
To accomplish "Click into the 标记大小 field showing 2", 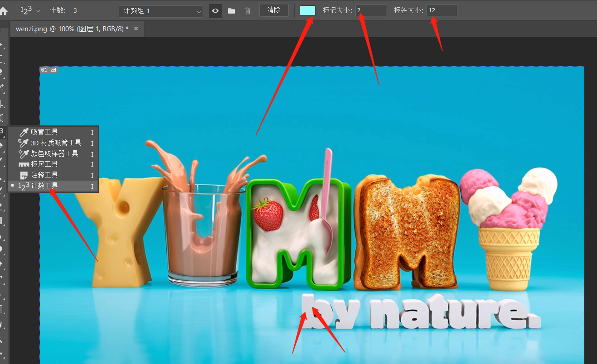I will tap(370, 10).
